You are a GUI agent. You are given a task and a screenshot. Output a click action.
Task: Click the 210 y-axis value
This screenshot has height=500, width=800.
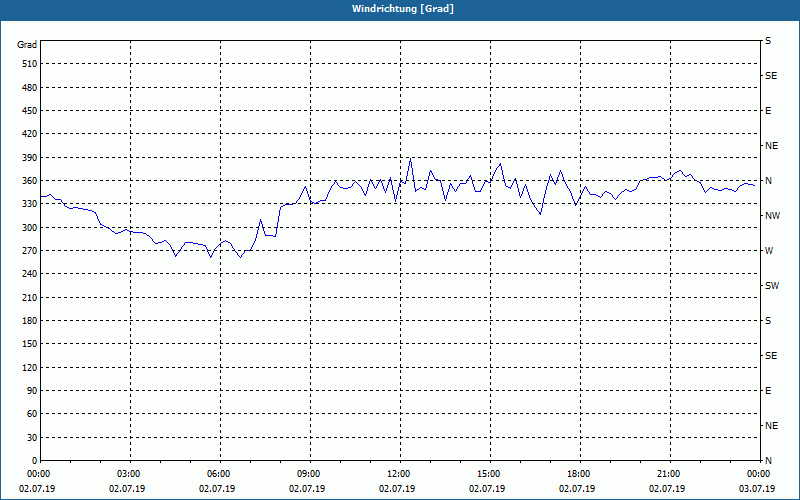click(30, 297)
